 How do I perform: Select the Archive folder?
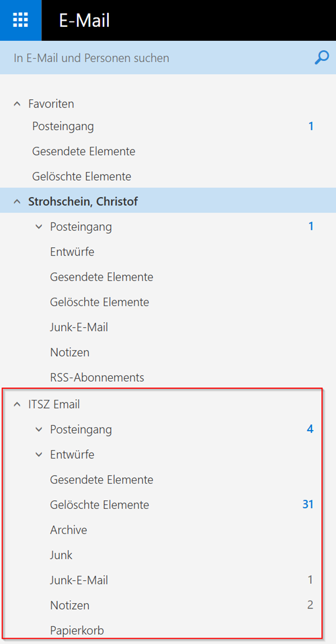point(69,530)
